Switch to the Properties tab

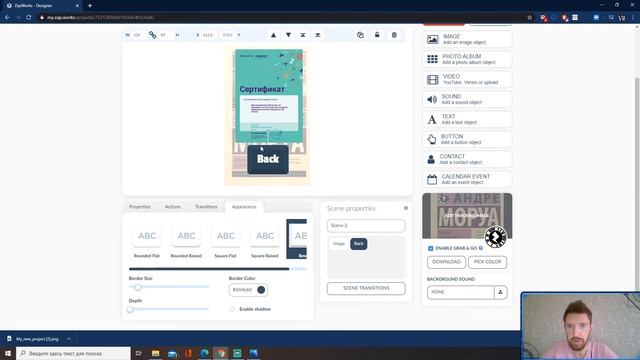point(140,207)
